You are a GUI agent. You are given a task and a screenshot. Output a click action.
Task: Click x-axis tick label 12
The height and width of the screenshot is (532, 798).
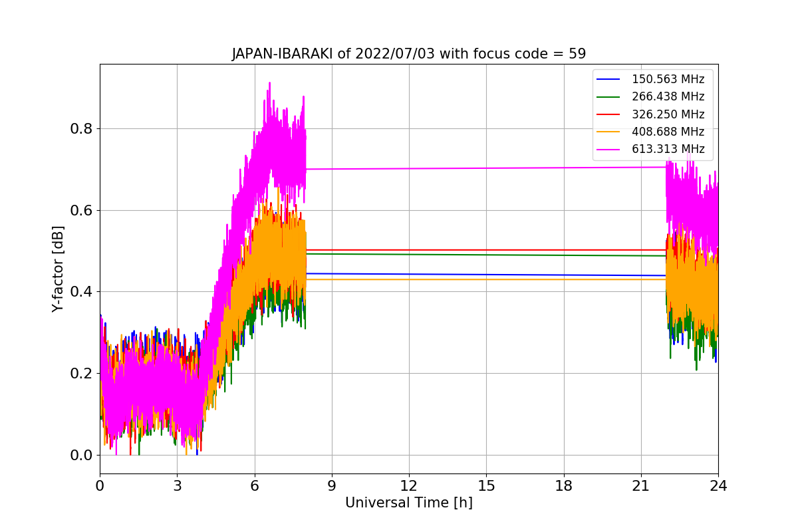click(409, 486)
